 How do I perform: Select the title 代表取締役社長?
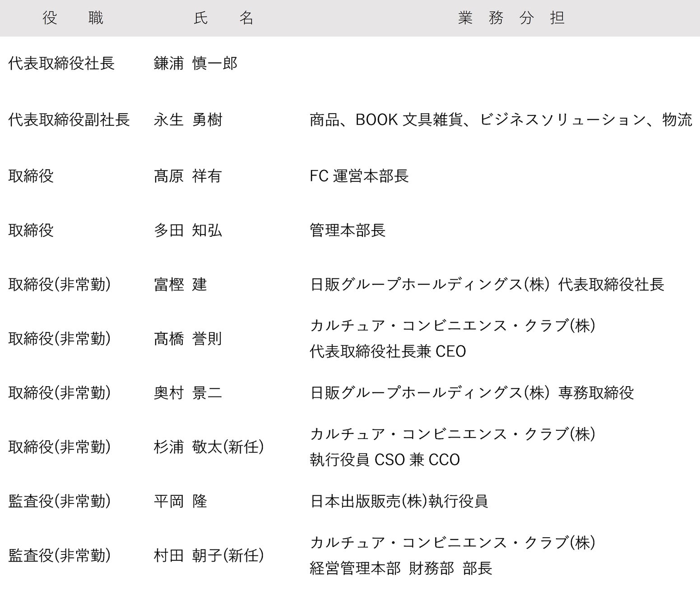pos(61,63)
